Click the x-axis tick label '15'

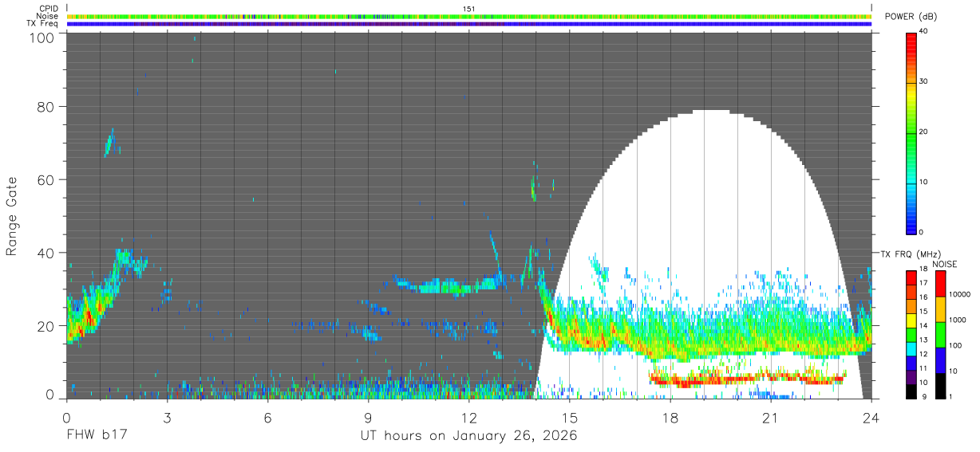coord(570,417)
